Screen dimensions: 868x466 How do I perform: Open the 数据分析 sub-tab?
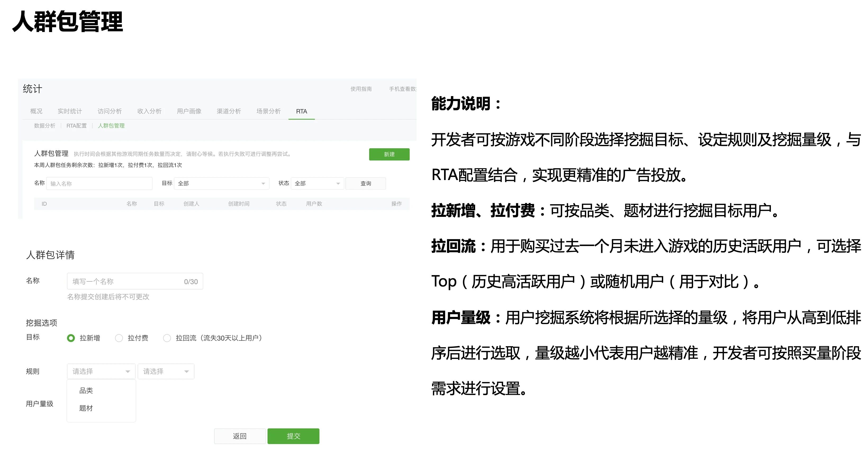(x=44, y=126)
